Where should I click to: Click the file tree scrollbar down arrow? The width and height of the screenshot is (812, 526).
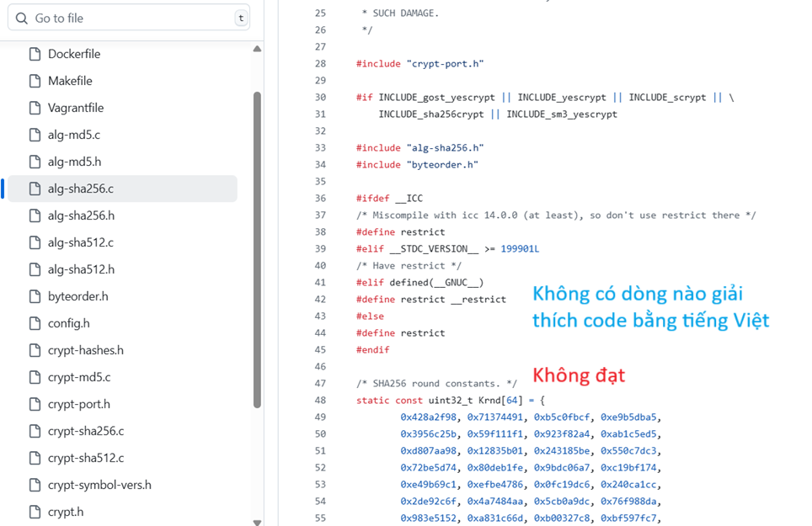[x=257, y=523]
